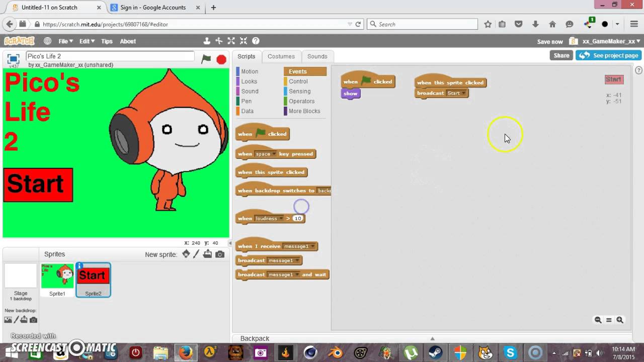Open the About link
Screen dimensions: 644x362
coord(128,41)
